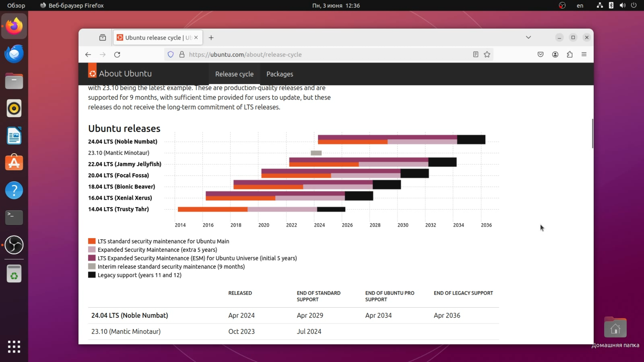Save the page to Pocket

(x=540, y=54)
